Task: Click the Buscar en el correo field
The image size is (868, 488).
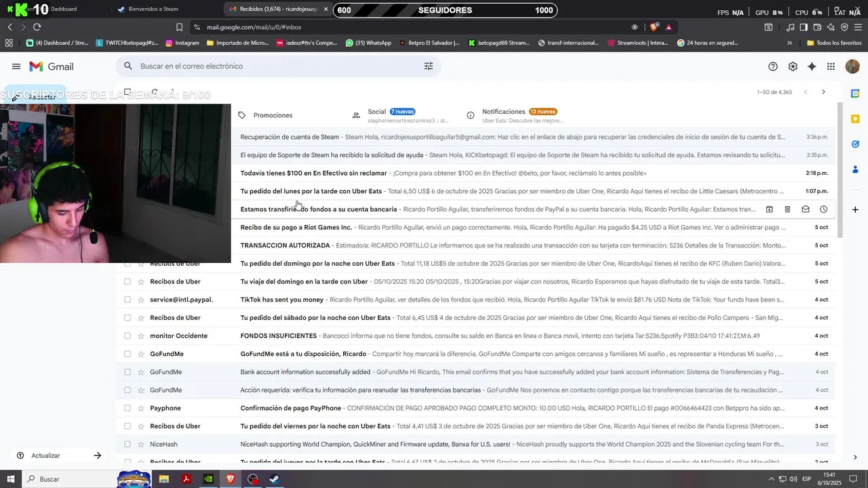Action: point(278,66)
